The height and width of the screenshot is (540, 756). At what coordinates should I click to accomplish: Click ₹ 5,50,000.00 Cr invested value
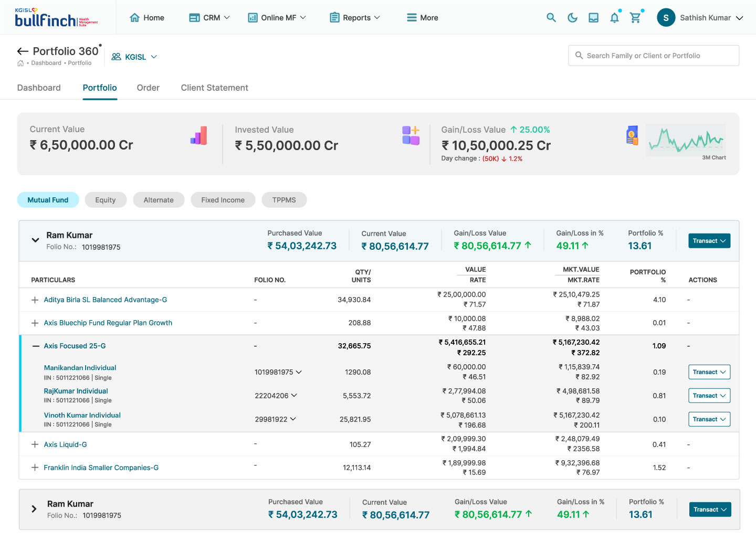click(x=287, y=146)
